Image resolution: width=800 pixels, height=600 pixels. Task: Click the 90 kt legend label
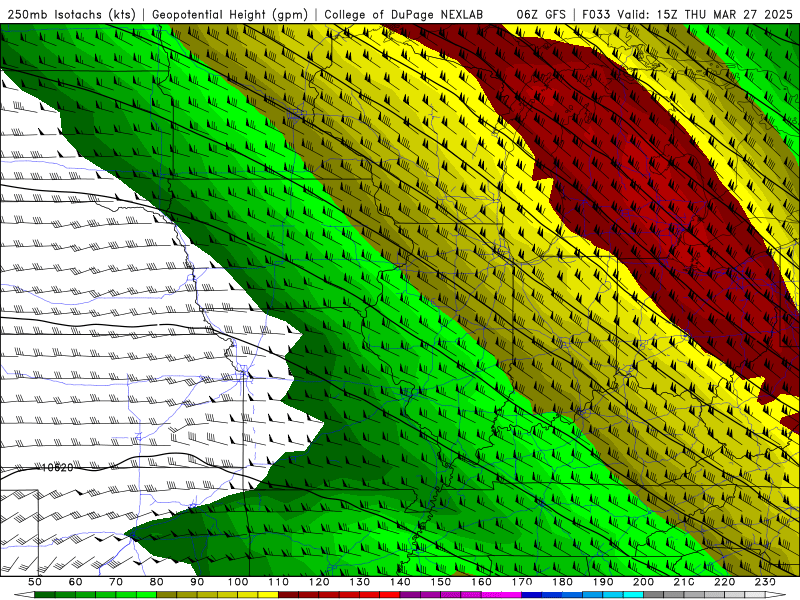tap(197, 582)
